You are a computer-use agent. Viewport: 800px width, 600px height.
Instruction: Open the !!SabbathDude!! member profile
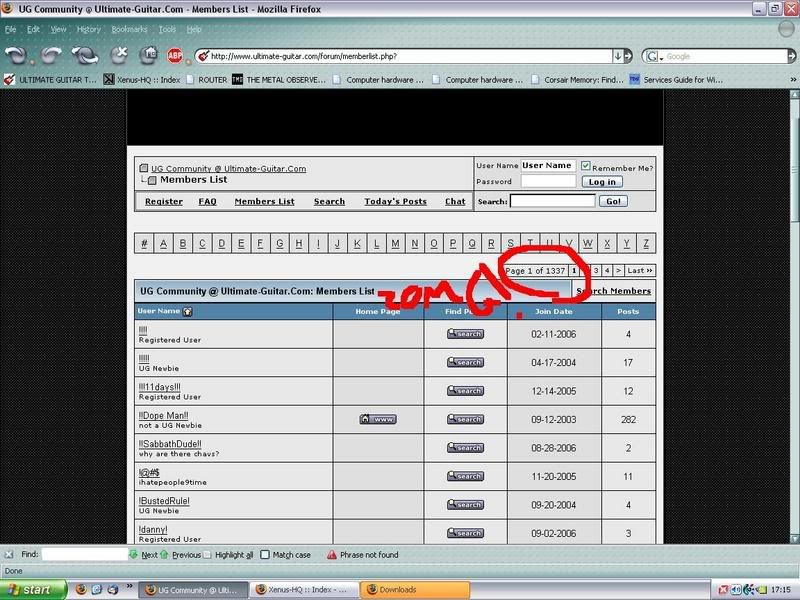(x=170, y=444)
